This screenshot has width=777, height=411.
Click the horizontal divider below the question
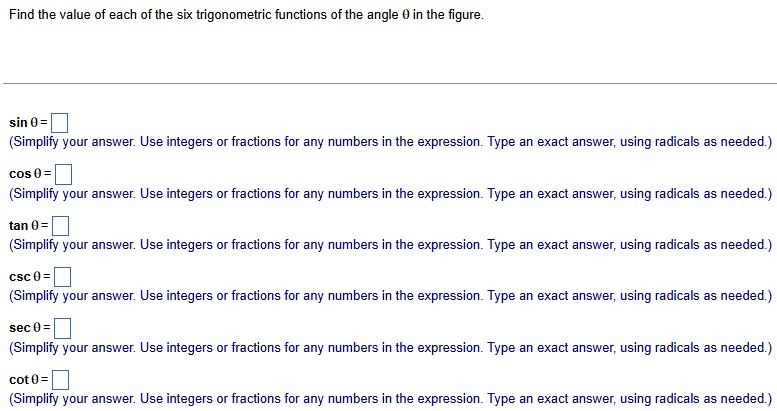(390, 83)
